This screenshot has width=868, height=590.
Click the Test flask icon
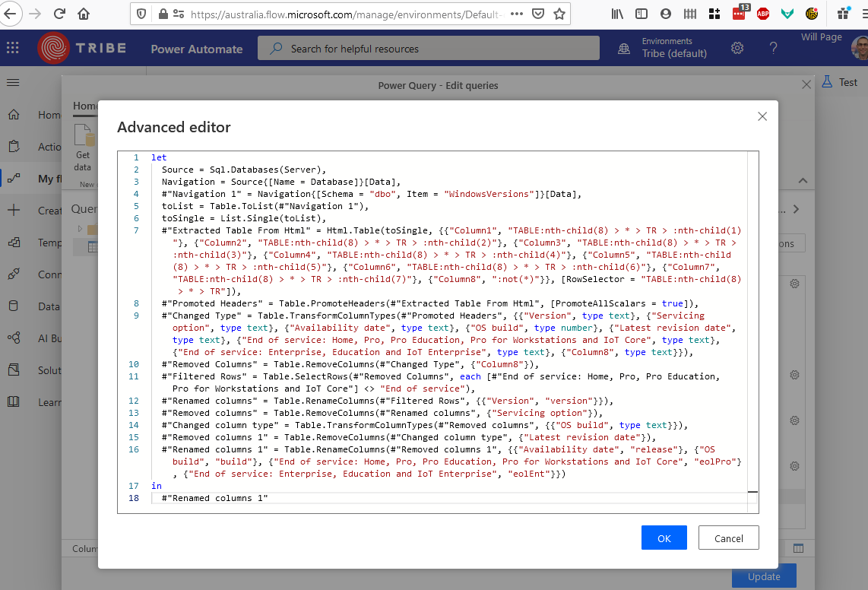pyautogui.click(x=828, y=82)
